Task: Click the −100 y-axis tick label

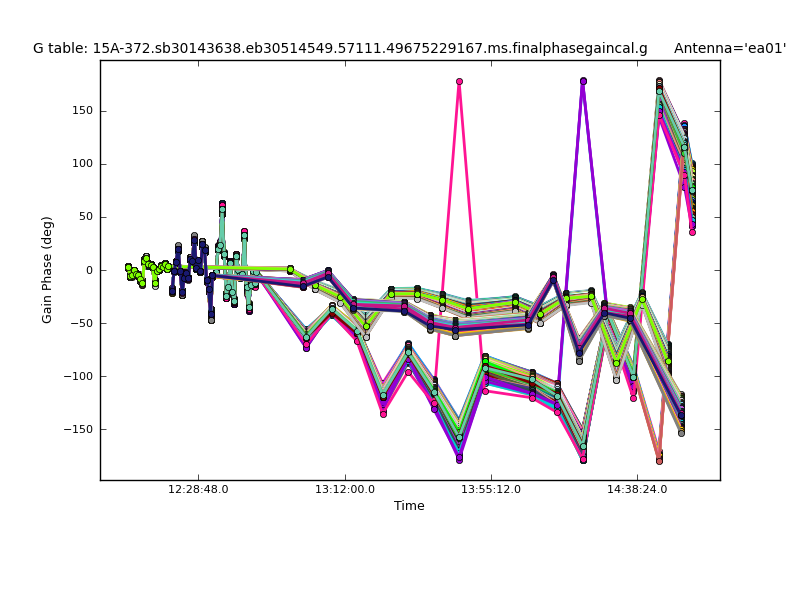Action: [76, 376]
